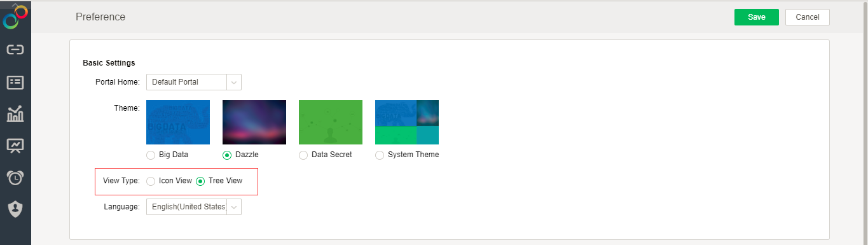Viewport: 868px width, 245px height.
Task: Click the Portal Home label
Action: coord(118,82)
